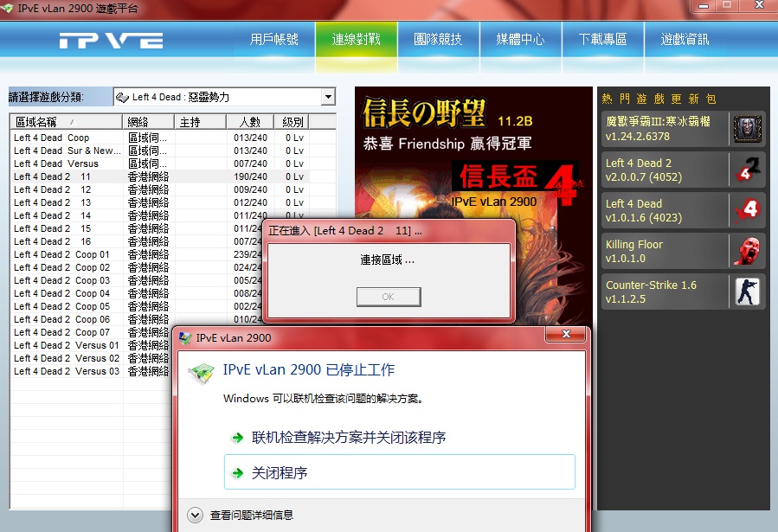The height and width of the screenshot is (532, 778).
Task: Select room Left 4 Dead 2 16
Action: pyautogui.click(x=137, y=241)
